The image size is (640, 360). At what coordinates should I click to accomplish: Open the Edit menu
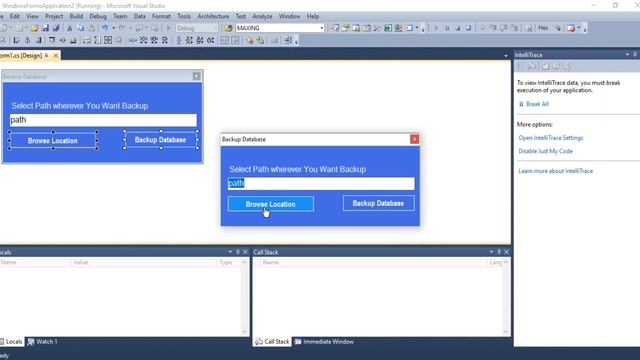click(x=15, y=16)
